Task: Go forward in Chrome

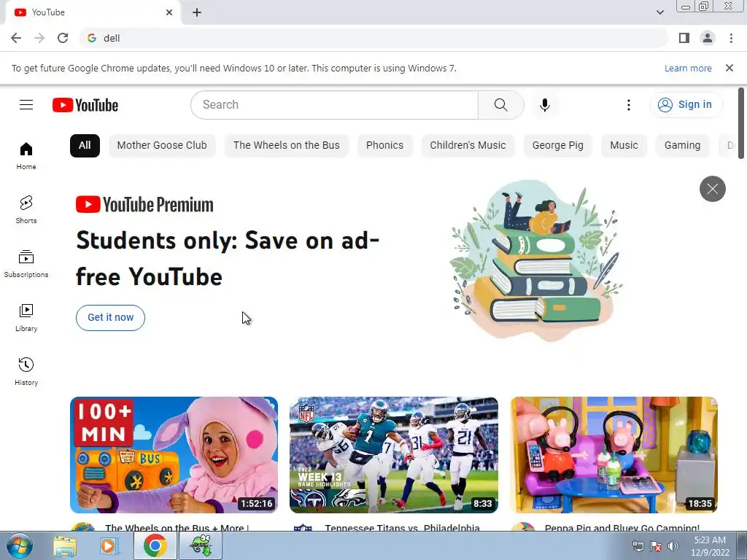Action: point(39,38)
